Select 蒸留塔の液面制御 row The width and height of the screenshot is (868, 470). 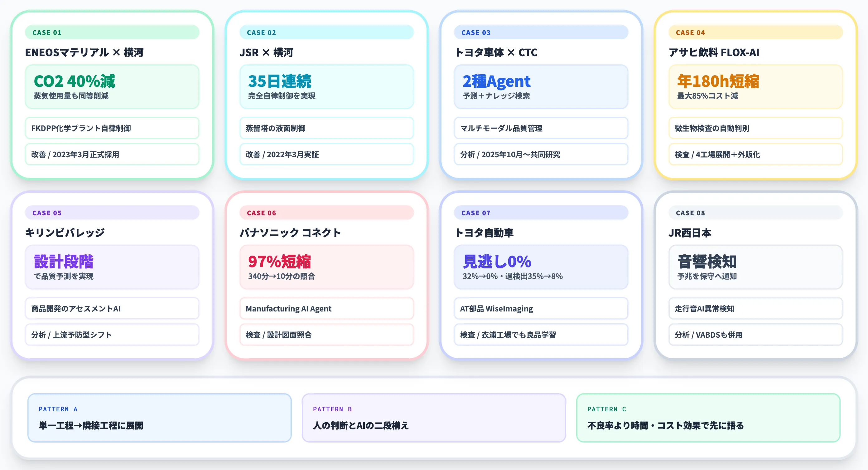(x=326, y=128)
